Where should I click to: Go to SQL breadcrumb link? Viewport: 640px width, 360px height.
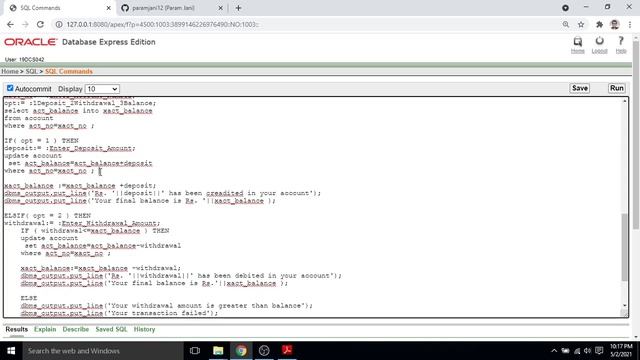tap(31, 71)
